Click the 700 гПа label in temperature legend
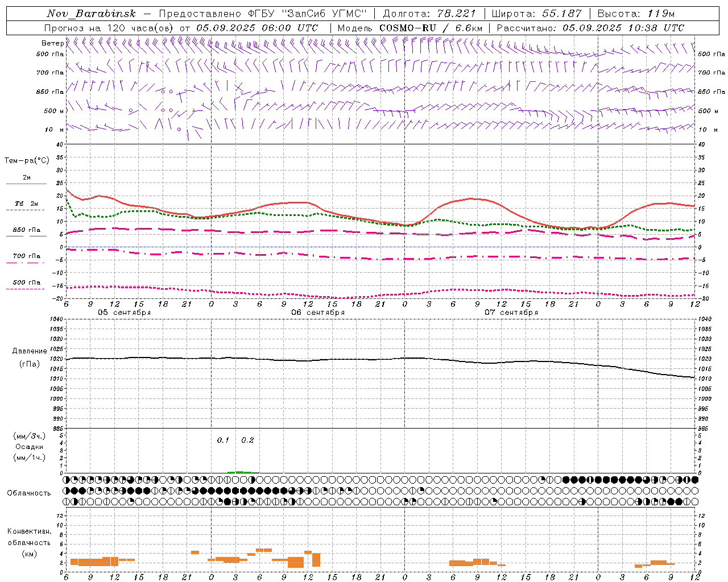 [27, 256]
